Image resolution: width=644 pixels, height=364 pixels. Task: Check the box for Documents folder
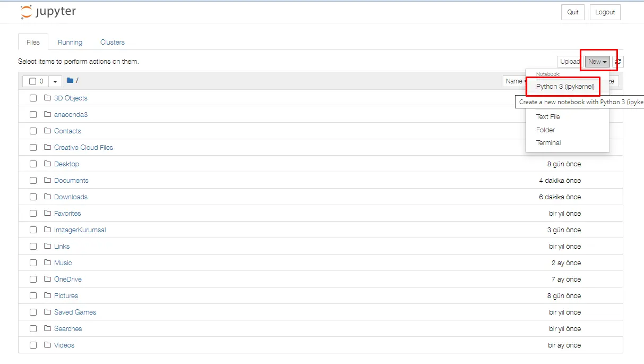pyautogui.click(x=33, y=181)
